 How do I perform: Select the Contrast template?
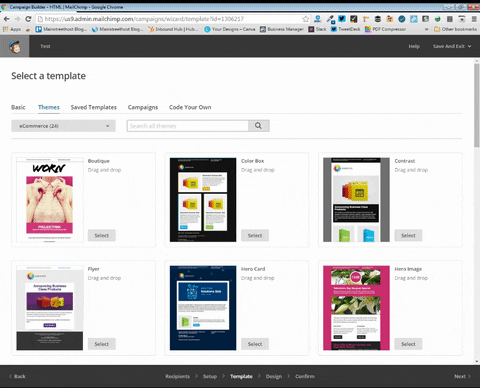tap(408, 235)
